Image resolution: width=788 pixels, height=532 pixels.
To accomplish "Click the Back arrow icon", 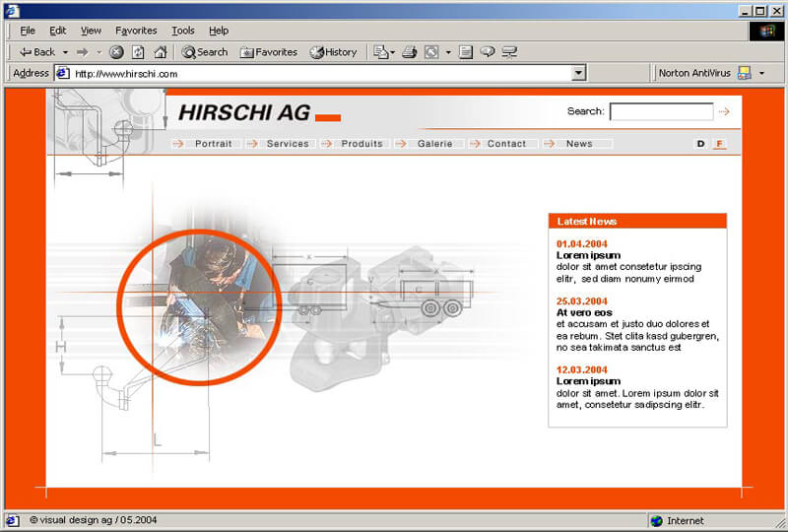I will (x=26, y=52).
